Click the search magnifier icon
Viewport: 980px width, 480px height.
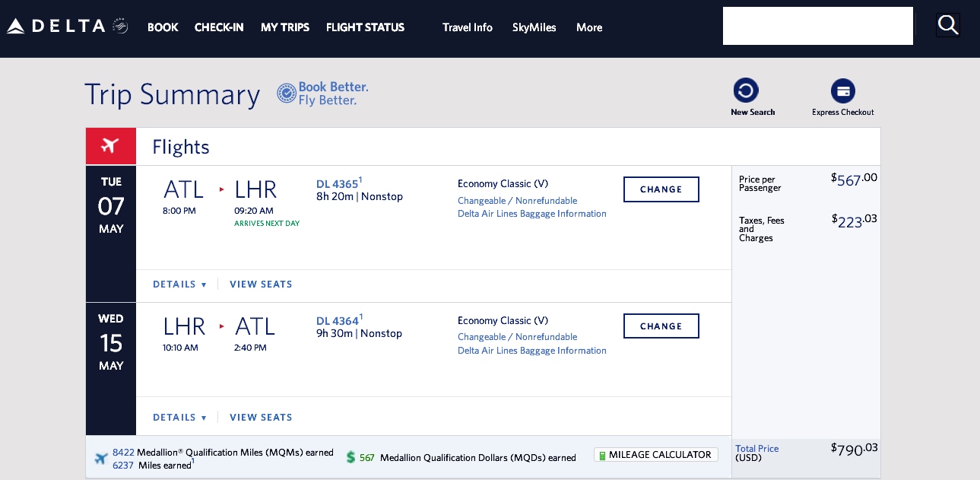[x=947, y=25]
